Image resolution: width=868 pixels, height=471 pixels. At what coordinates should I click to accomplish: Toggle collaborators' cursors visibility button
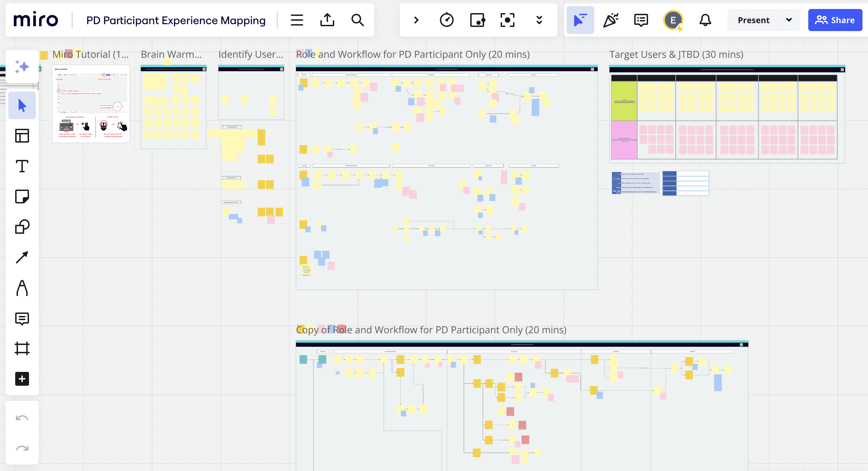pyautogui.click(x=580, y=20)
